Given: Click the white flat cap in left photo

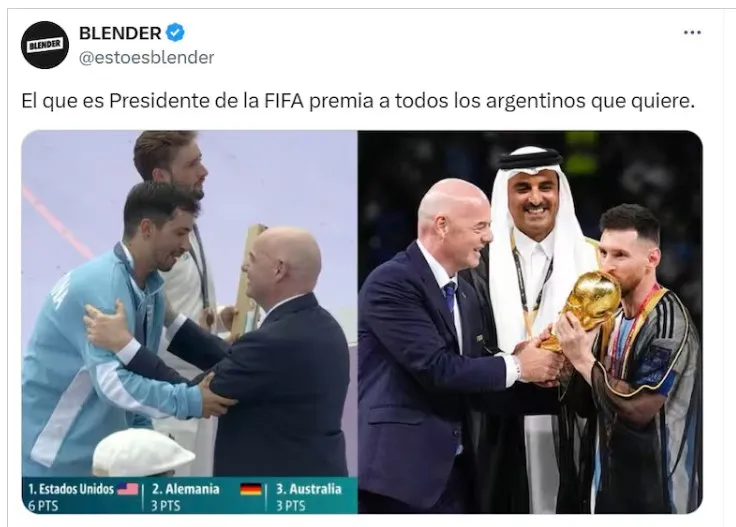Looking at the screenshot, I should 143,451.
